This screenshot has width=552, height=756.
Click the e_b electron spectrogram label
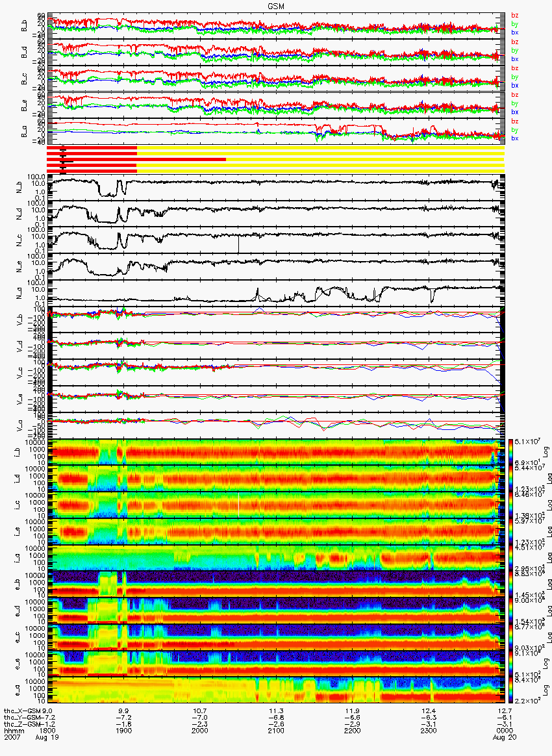[x=18, y=585]
